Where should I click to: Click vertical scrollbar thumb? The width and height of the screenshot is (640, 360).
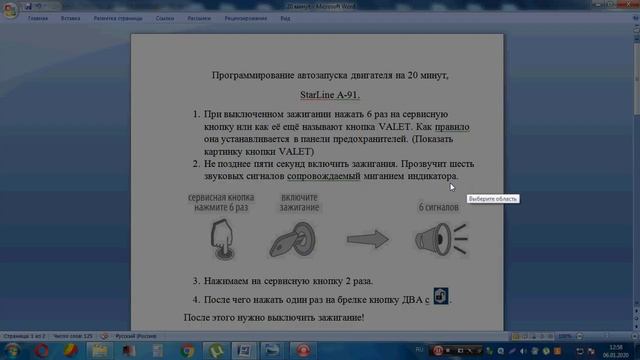click(x=636, y=78)
